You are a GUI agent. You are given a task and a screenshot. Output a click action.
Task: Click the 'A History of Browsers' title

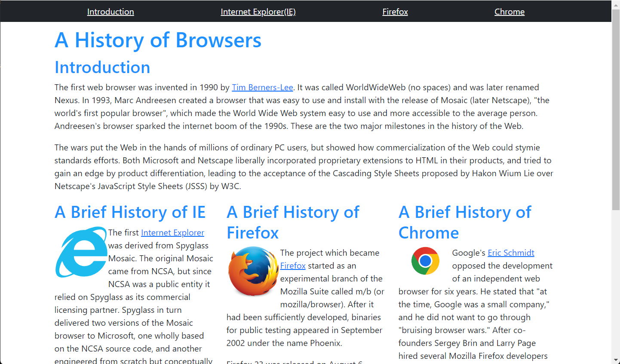click(x=158, y=40)
